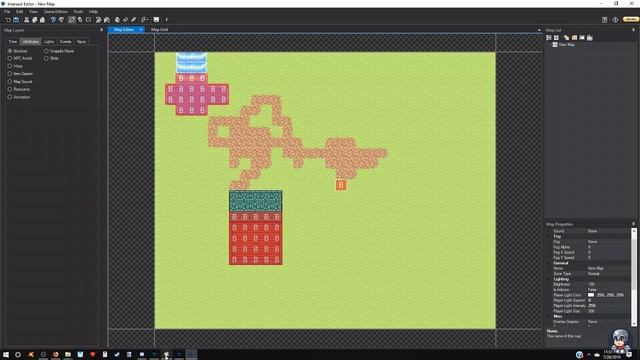
Task: Select the Blocked attribute radio button
Action: pyautogui.click(x=10, y=51)
